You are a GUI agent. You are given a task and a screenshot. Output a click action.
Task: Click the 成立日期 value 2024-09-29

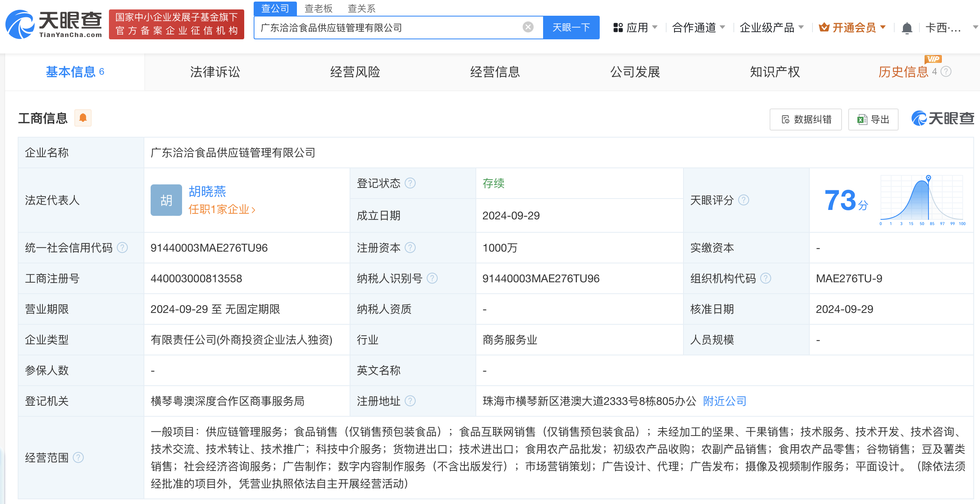click(511, 215)
